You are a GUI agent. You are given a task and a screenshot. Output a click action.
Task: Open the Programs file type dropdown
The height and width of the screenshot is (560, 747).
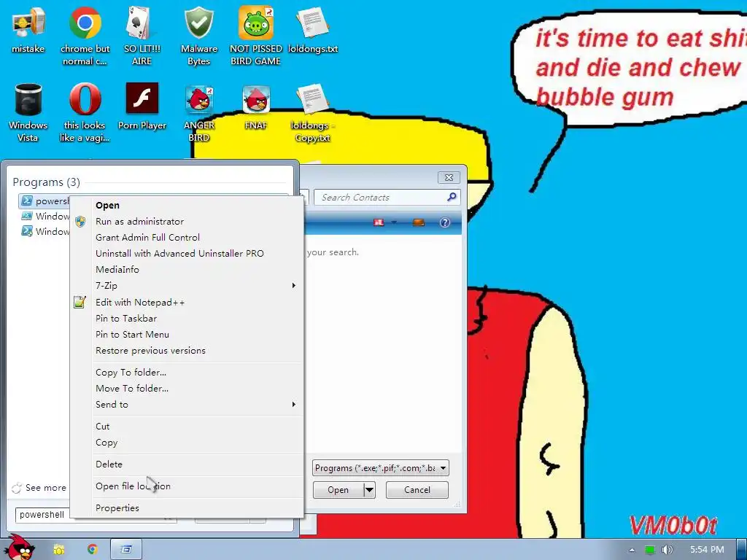[x=380, y=468]
